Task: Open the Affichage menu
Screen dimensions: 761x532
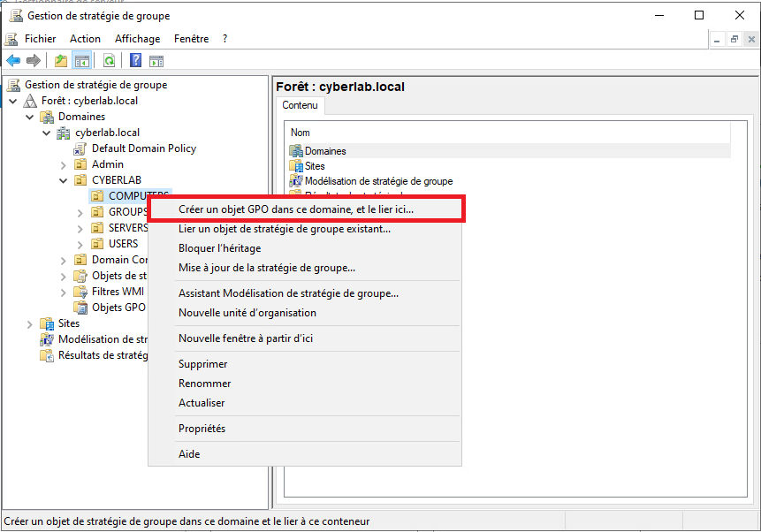Action: coord(137,39)
